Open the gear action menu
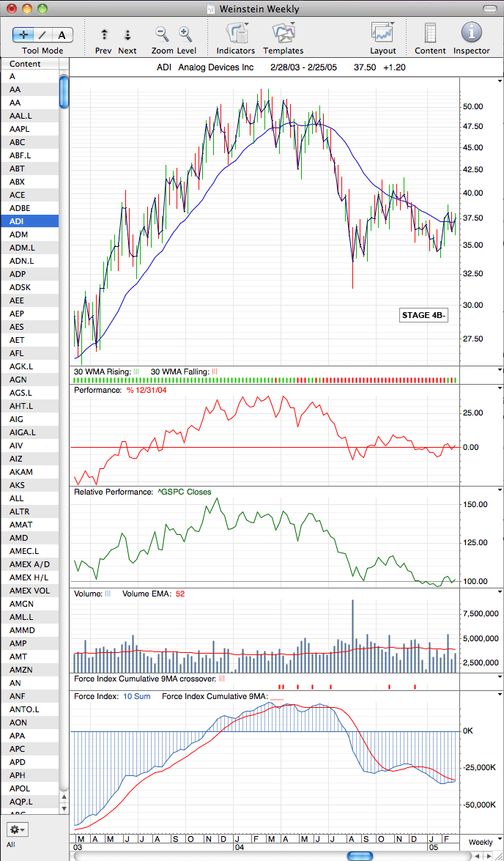Image resolution: width=504 pixels, height=861 pixels. 17,829
